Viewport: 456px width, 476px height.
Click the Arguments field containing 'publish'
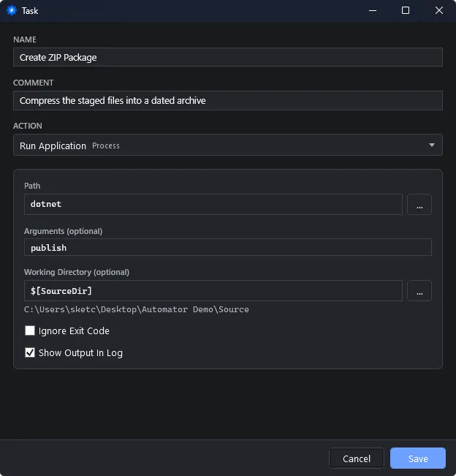coord(228,247)
